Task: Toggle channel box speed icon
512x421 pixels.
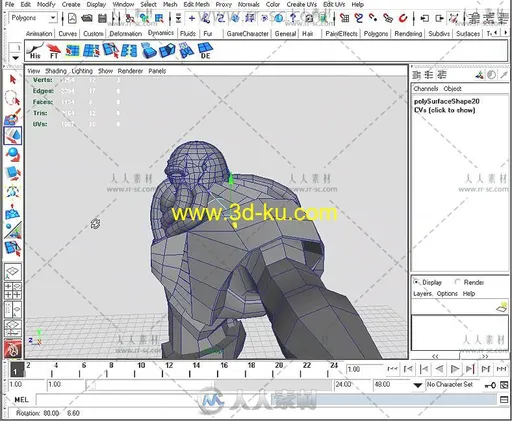Action: click(491, 75)
